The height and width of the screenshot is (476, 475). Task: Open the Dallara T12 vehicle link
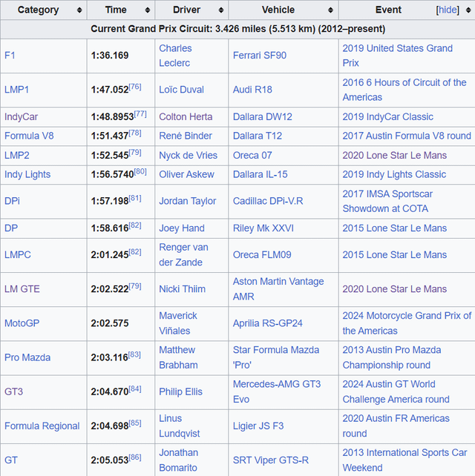(258, 136)
